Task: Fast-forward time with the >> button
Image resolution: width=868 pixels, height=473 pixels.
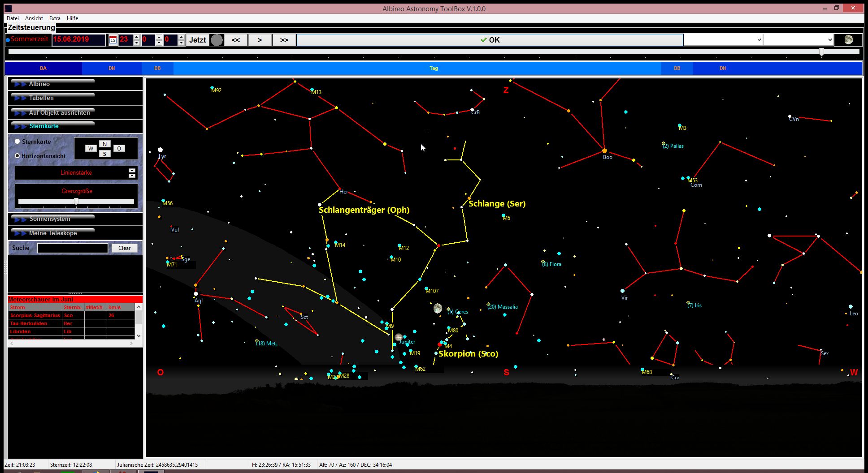Action: pyautogui.click(x=284, y=40)
